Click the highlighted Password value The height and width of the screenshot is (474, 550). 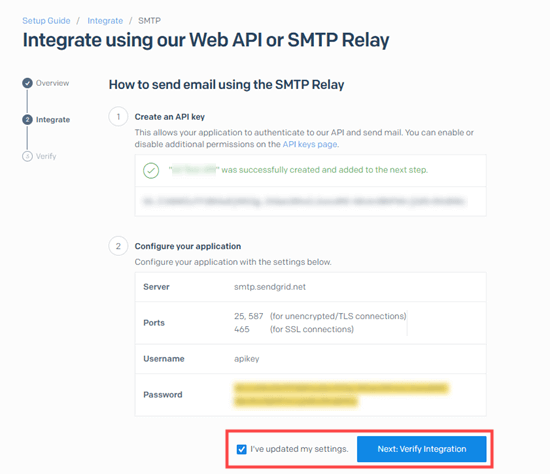[341, 395]
